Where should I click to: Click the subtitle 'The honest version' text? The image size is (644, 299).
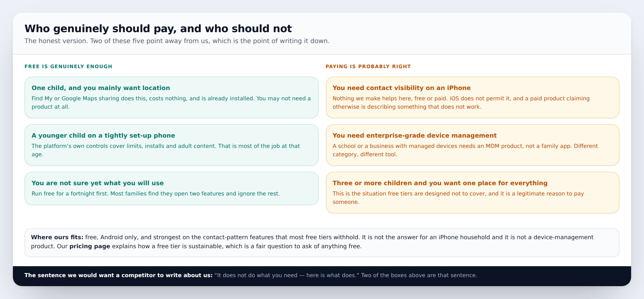(177, 41)
